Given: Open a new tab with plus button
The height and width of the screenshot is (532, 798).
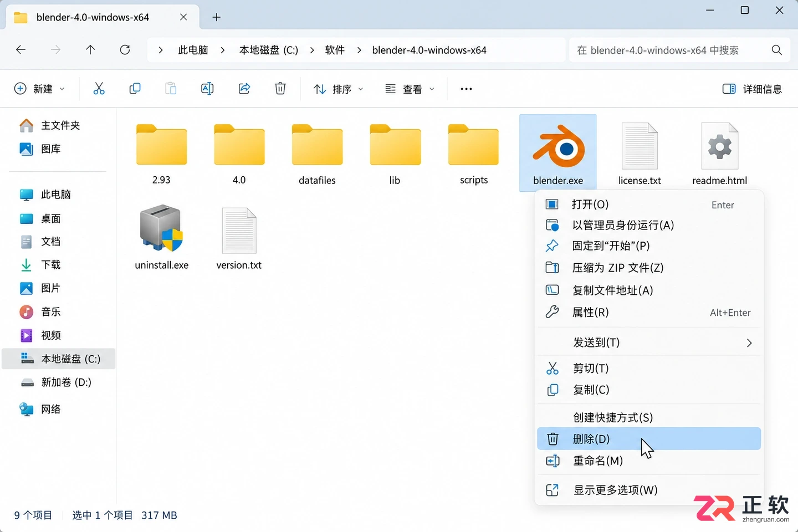Looking at the screenshot, I should click(x=217, y=17).
